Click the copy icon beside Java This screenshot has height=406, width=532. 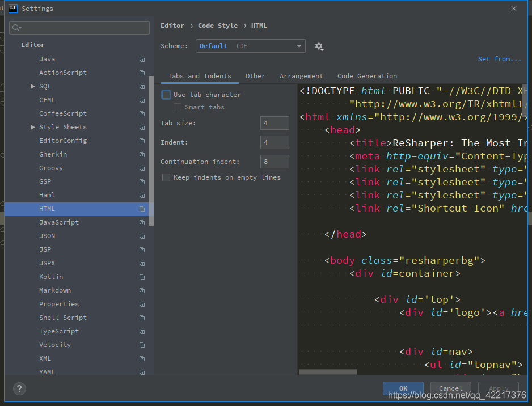pyautogui.click(x=142, y=60)
